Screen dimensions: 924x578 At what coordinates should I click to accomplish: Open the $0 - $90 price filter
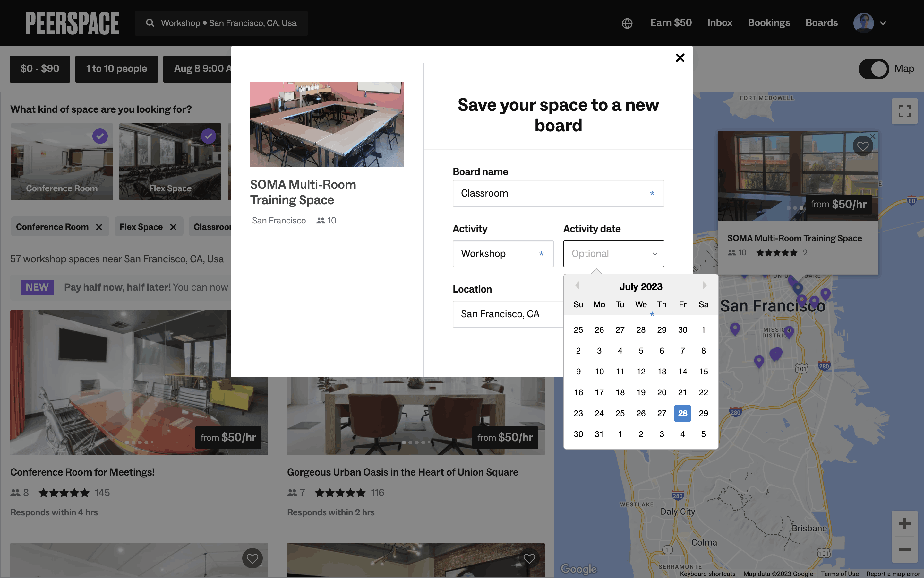pyautogui.click(x=40, y=69)
